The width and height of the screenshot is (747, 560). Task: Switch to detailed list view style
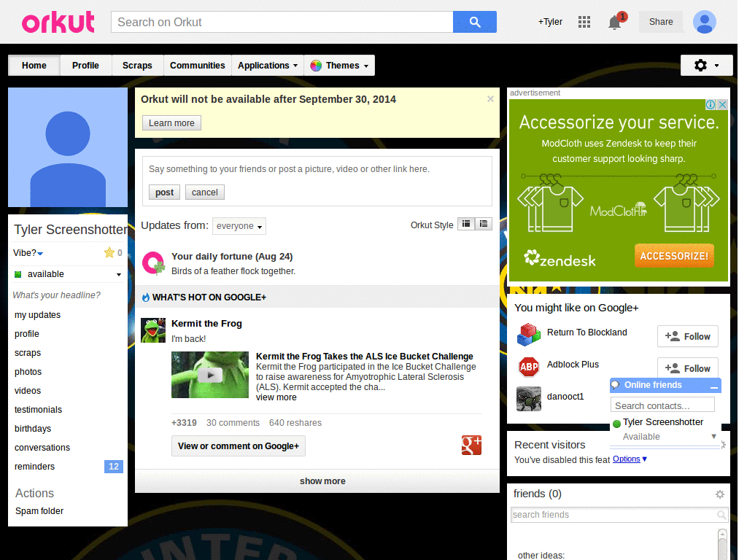(484, 224)
